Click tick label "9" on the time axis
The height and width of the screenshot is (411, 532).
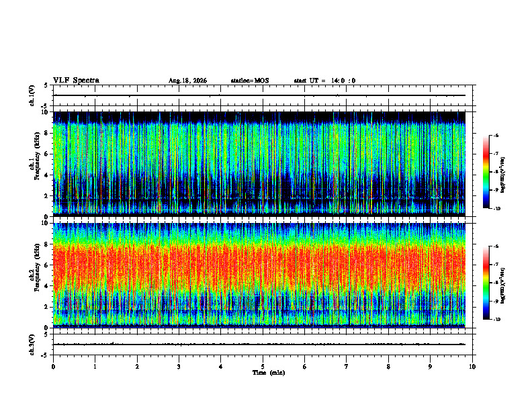(x=431, y=367)
